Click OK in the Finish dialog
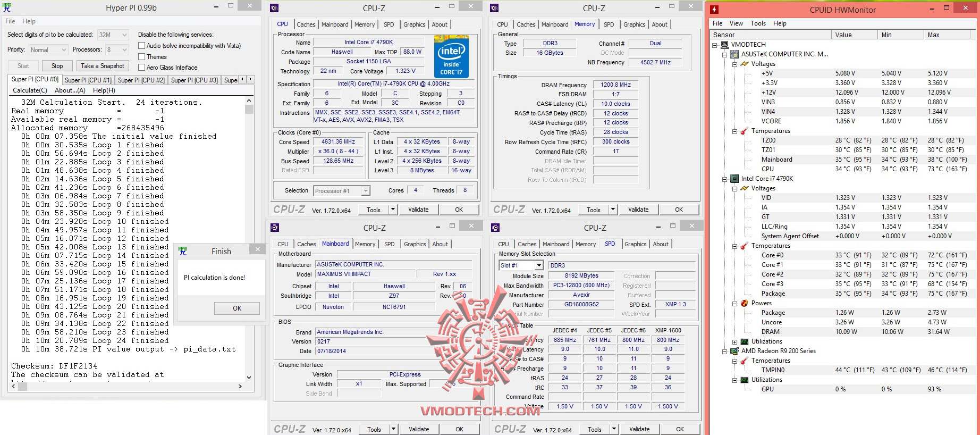The width and height of the screenshot is (980, 435). click(x=237, y=308)
